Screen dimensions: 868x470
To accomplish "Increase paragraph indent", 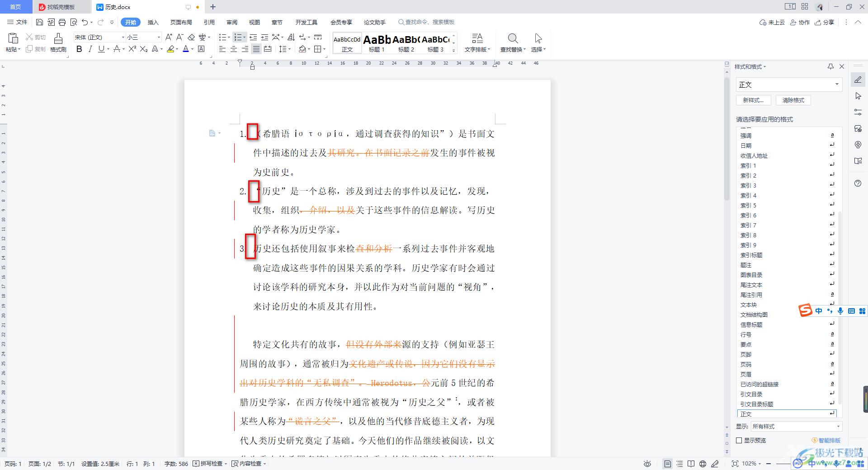I will (264, 37).
